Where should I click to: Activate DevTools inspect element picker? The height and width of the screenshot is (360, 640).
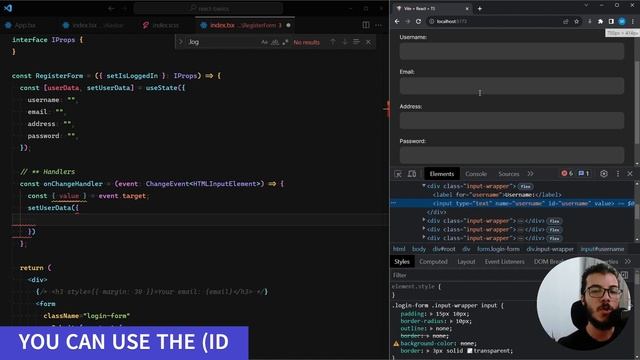(398, 174)
